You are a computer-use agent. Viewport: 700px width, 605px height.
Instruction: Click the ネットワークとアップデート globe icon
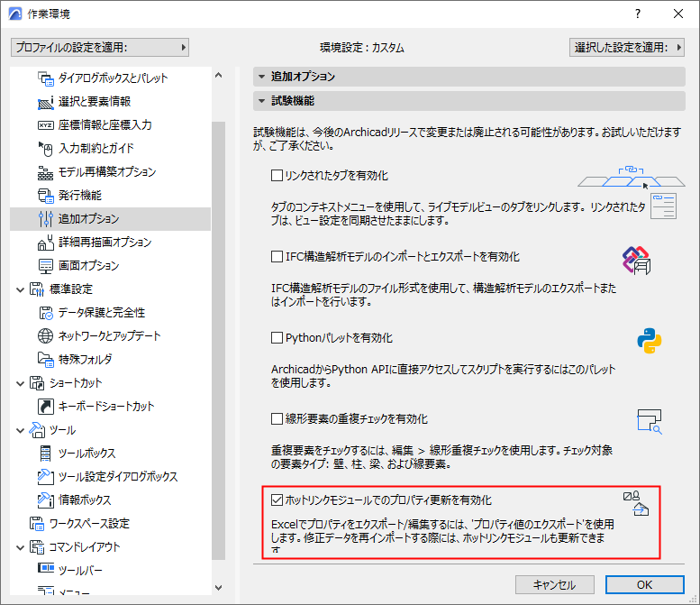pos(46,336)
